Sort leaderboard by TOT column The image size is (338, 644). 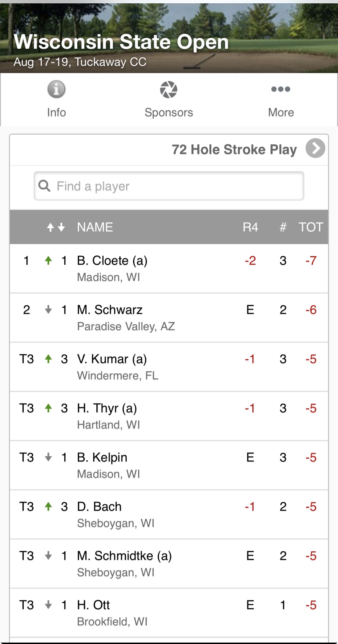[311, 227]
